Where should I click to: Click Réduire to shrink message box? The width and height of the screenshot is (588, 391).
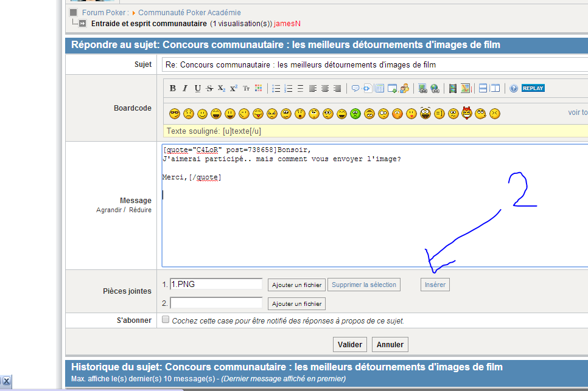(x=140, y=210)
